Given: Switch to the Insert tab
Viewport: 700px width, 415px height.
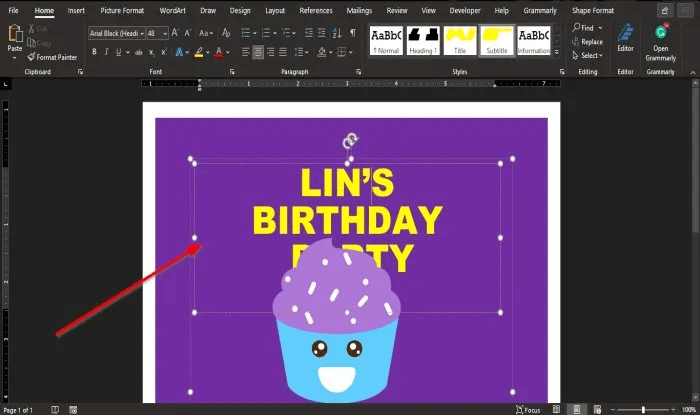Looking at the screenshot, I should [76, 10].
